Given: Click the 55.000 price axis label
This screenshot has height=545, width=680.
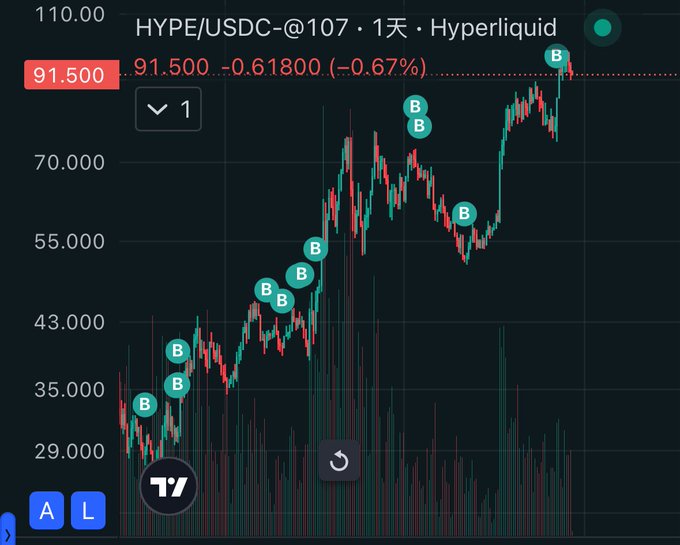Looking at the screenshot, I should [x=69, y=241].
